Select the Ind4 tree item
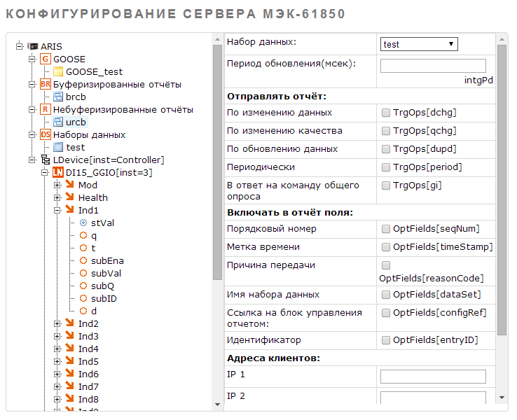 pos(88,349)
